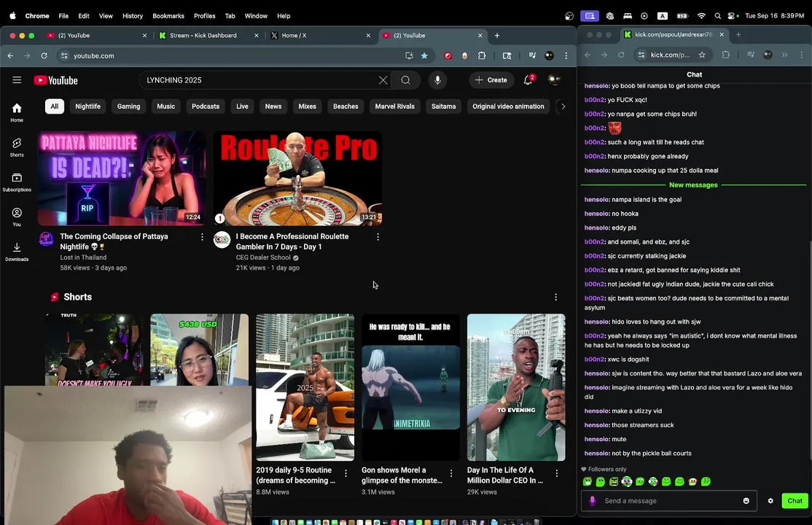Open Lost in Thailand channel name
Image resolution: width=812 pixels, height=525 pixels.
[83, 257]
